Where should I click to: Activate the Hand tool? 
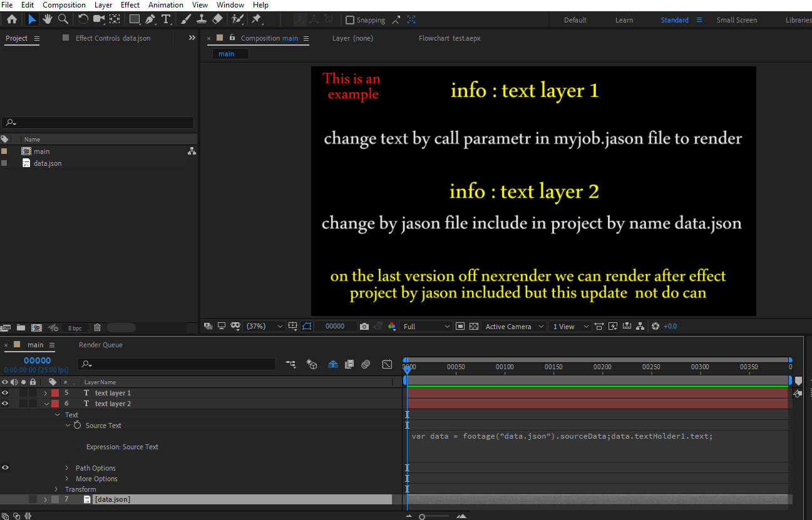47,19
